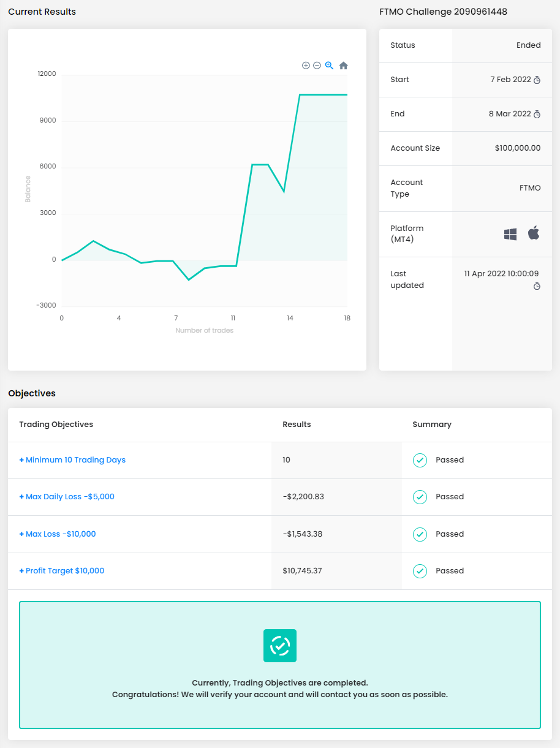The width and height of the screenshot is (560, 748).
Task: Click the clock icon beside Start date
Action: [x=537, y=80]
